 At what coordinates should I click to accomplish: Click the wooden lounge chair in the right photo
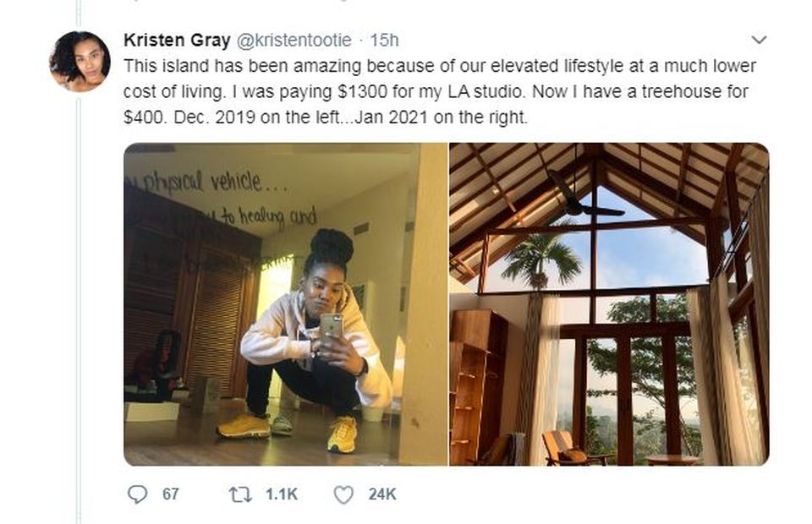coord(567,448)
